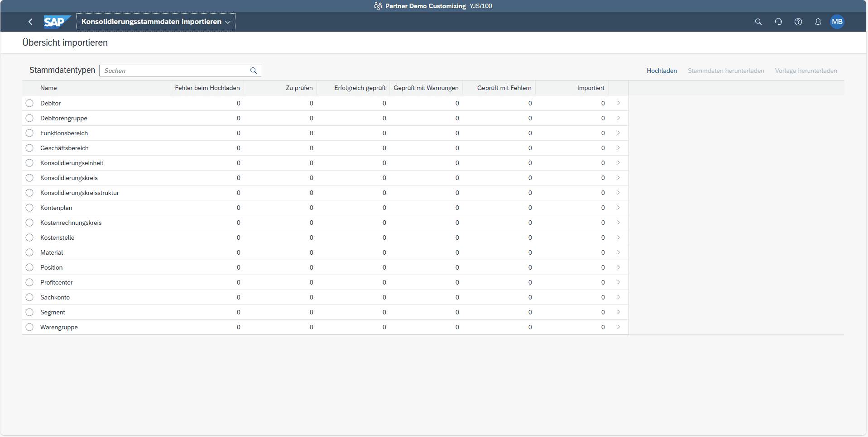Click into the Suchen search field

174,71
